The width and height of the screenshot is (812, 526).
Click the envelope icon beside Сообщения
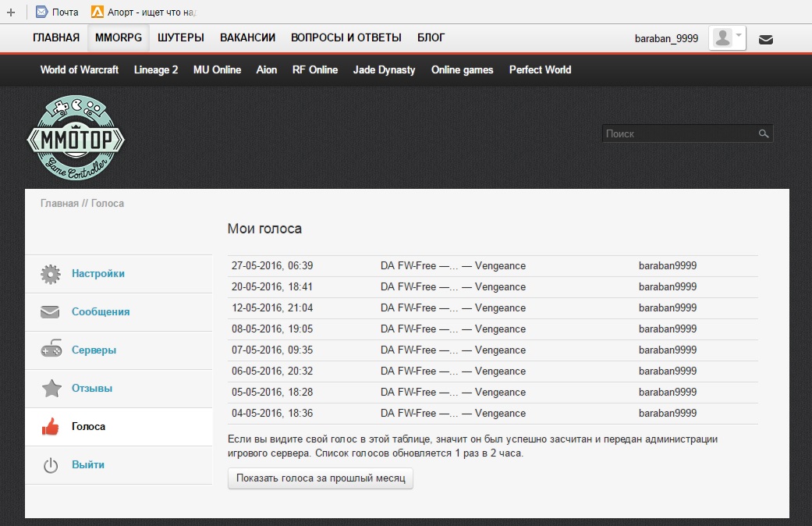point(51,312)
